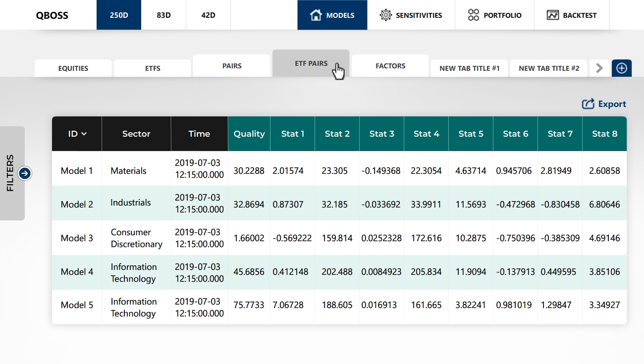Click the Models house icon

point(316,15)
